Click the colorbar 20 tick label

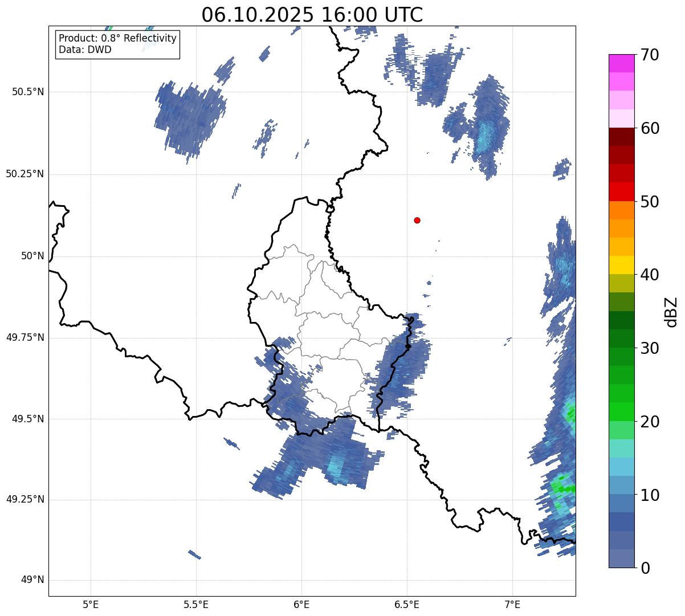coord(650,422)
